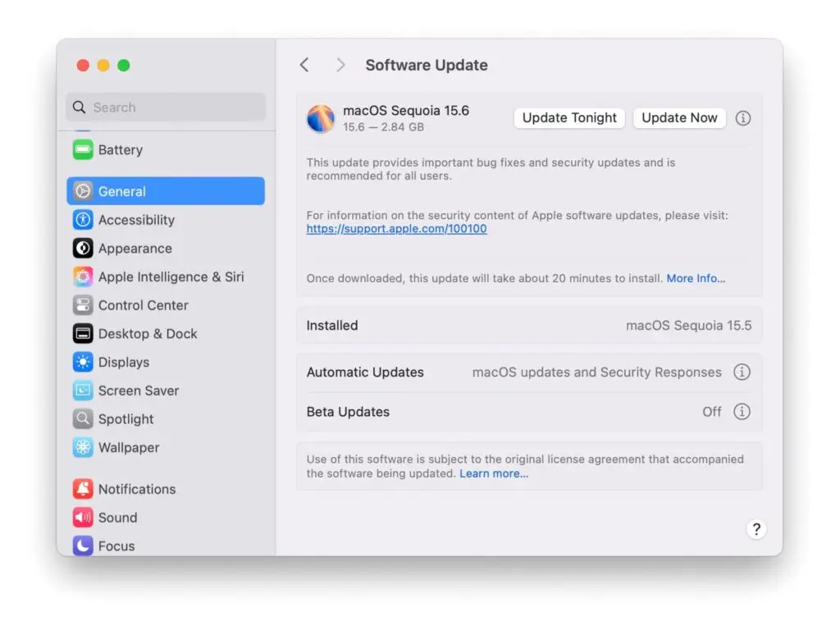Click the Update Tonight button

569,118
